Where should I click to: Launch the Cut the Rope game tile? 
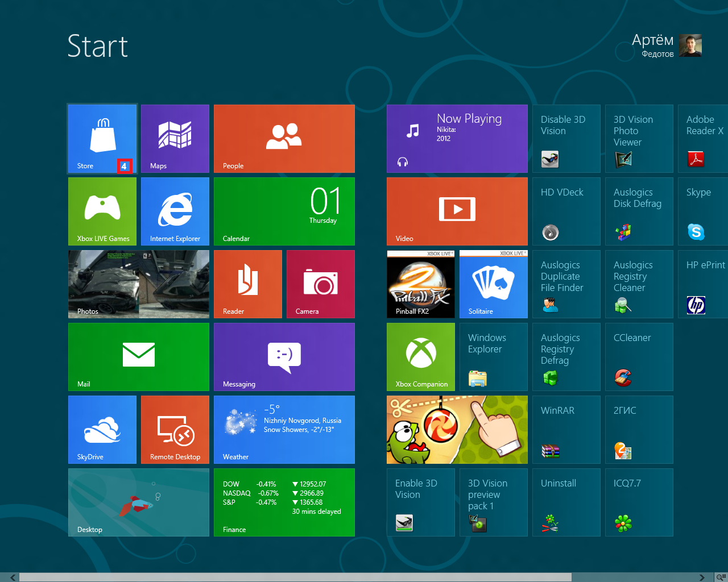(x=457, y=430)
